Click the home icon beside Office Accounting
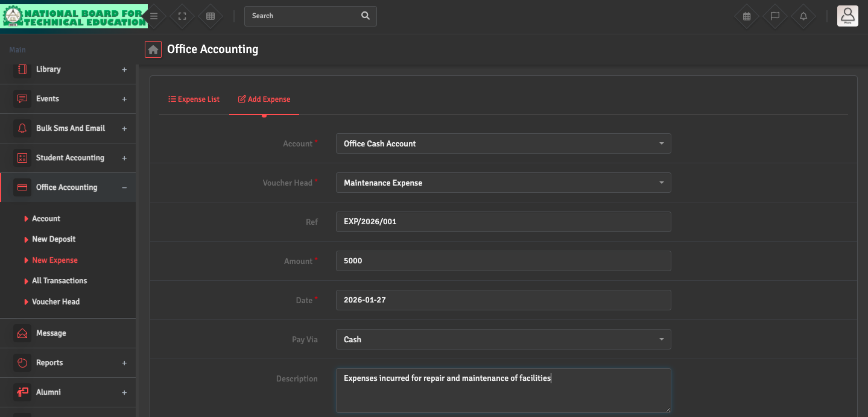The height and width of the screenshot is (417, 868). pos(153,49)
